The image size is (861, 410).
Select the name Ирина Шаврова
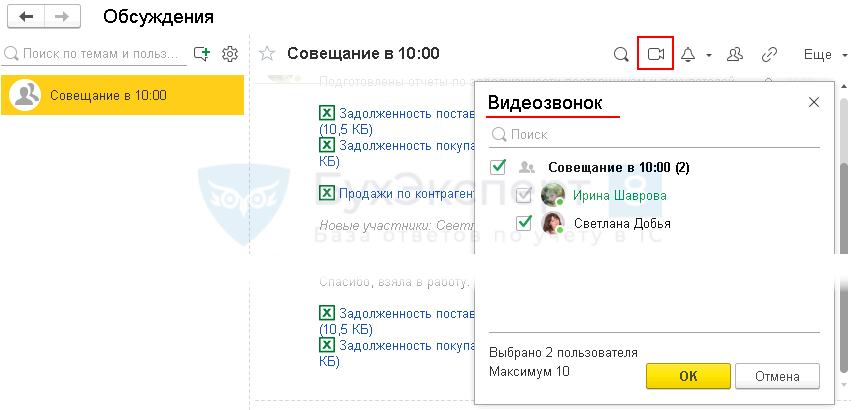point(620,195)
